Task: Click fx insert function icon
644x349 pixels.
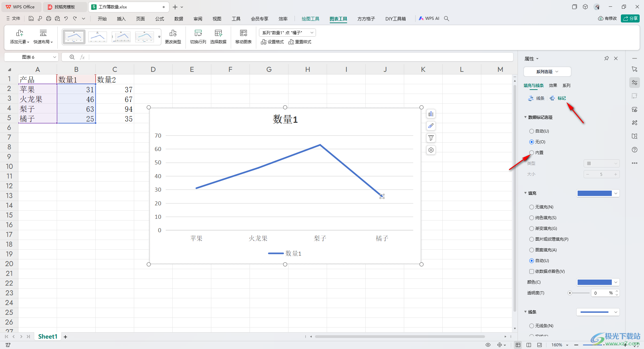Action: pos(82,57)
